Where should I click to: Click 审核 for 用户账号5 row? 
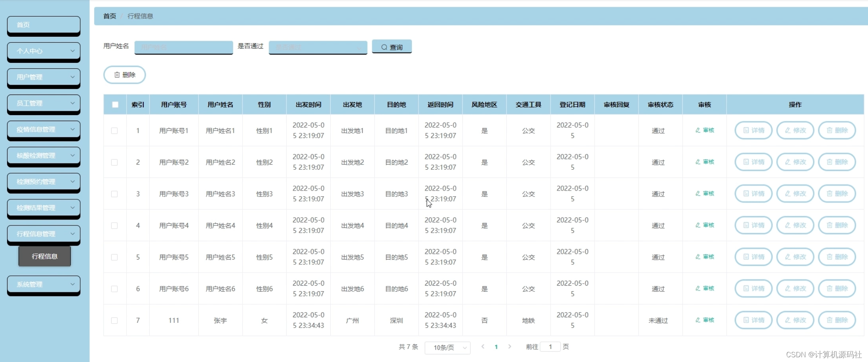tap(705, 257)
